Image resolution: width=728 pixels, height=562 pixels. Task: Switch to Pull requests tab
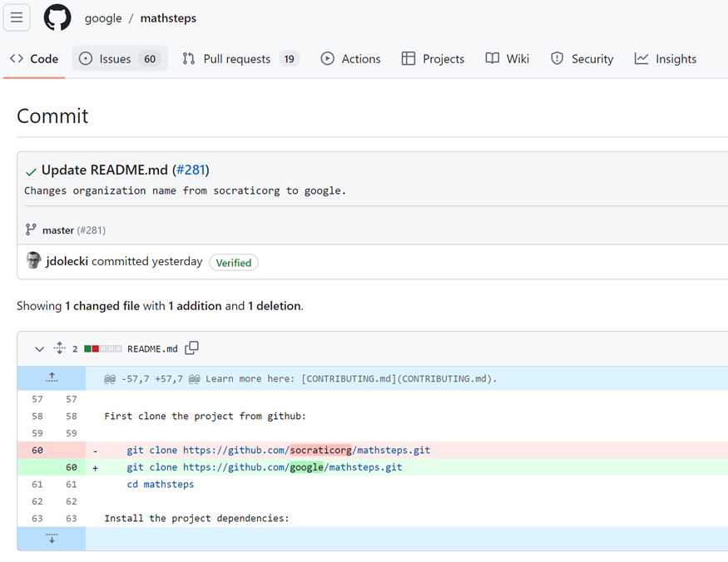(240, 59)
